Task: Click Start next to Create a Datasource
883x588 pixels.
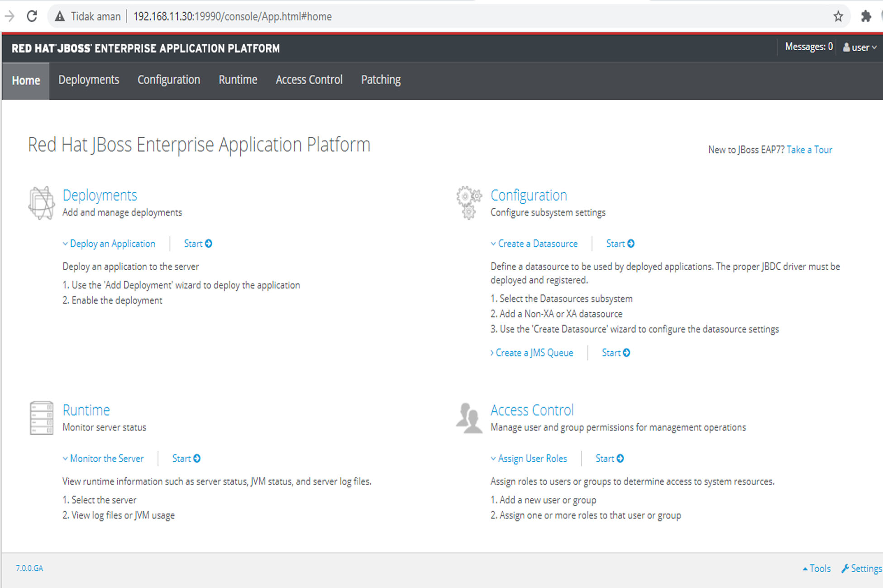Action: click(620, 244)
